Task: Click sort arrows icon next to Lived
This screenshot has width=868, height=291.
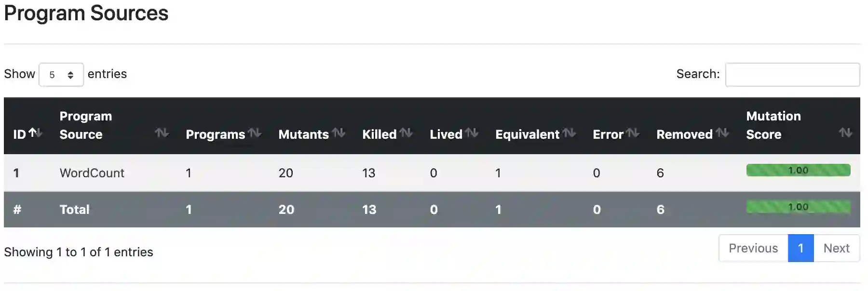Action: point(472,133)
